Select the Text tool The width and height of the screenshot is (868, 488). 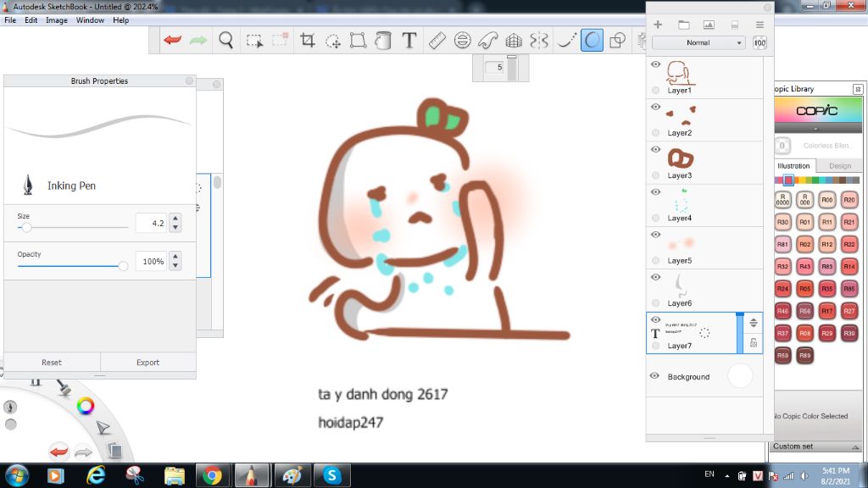pos(409,40)
